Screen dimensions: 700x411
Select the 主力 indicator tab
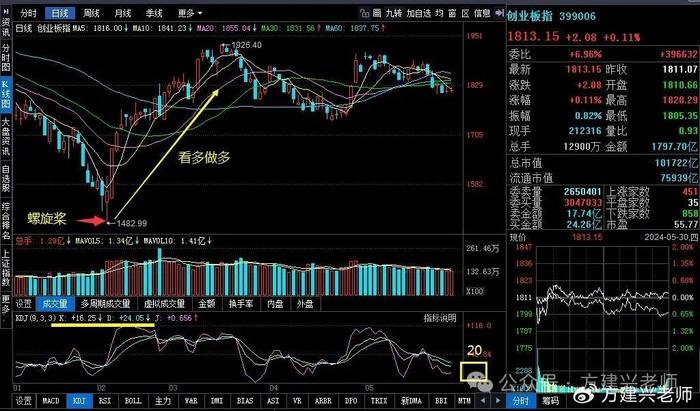click(163, 401)
